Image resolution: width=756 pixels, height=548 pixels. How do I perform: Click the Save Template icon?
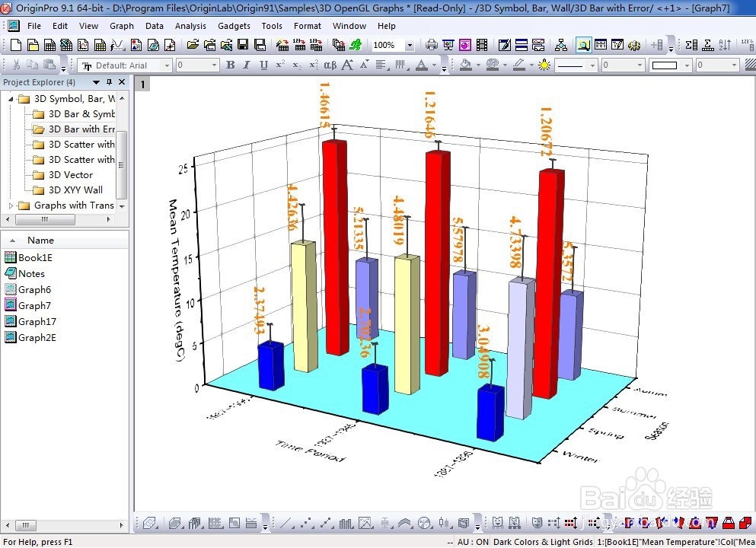pyautogui.click(x=260, y=45)
